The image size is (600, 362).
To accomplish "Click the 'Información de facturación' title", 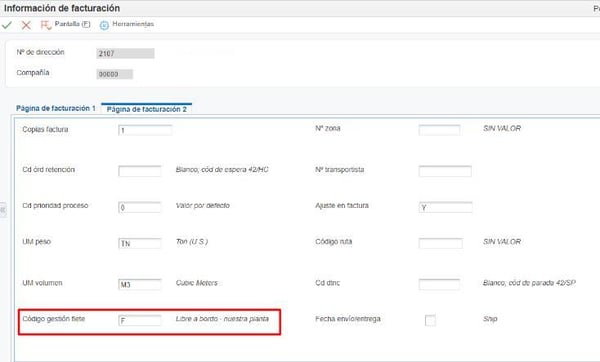I will 62,8.
